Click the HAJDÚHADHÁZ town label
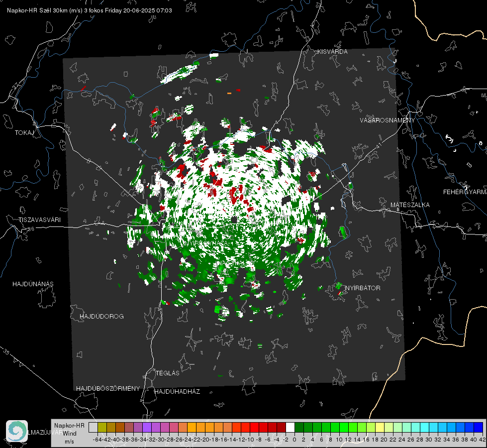 [178, 391]
